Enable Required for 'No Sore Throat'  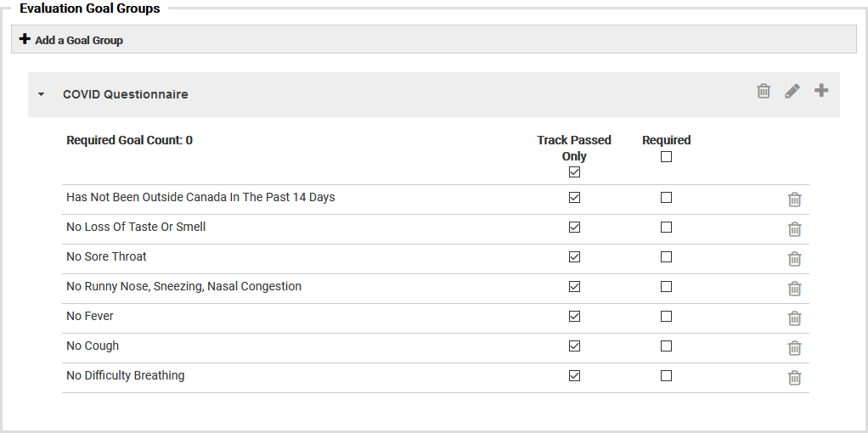click(666, 257)
